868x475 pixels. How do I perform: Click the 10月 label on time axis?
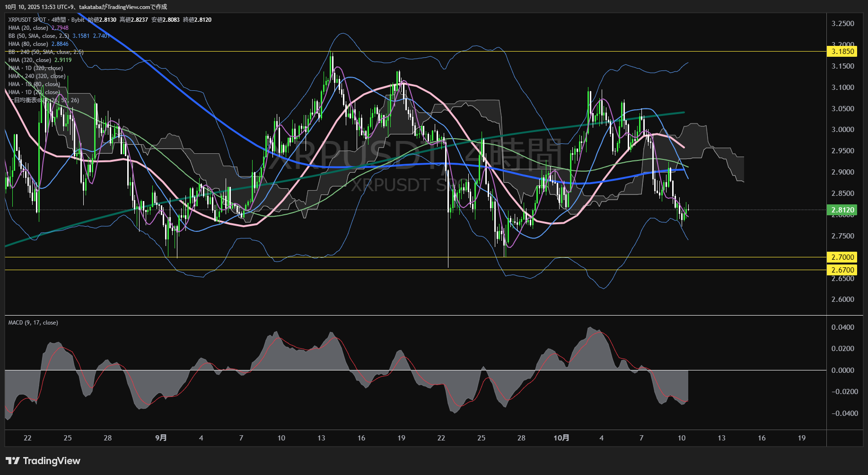561,438
